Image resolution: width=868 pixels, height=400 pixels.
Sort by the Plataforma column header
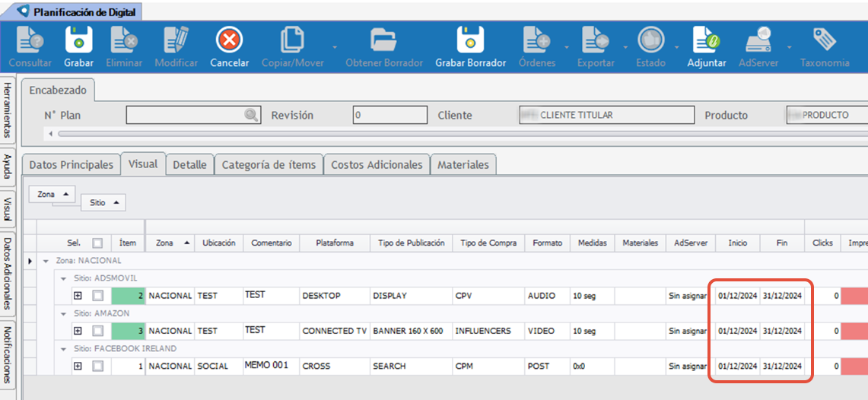335,243
